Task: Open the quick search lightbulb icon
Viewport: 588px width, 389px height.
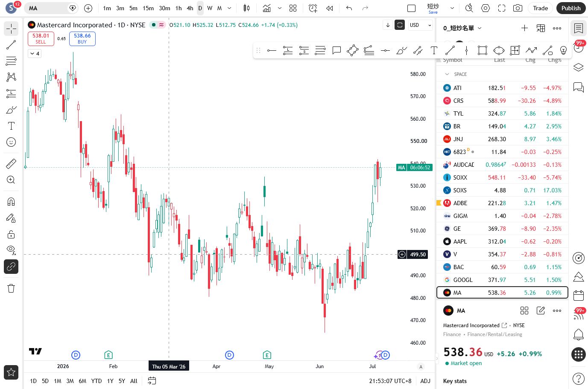Action: pyautogui.click(x=469, y=8)
